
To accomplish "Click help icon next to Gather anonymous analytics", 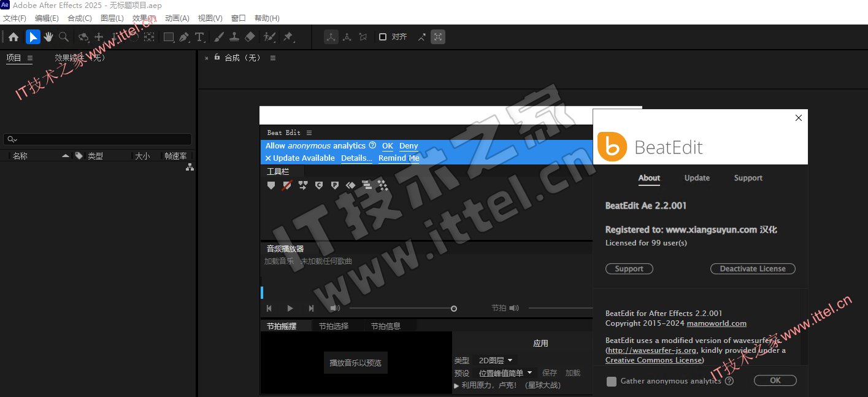I will [729, 381].
